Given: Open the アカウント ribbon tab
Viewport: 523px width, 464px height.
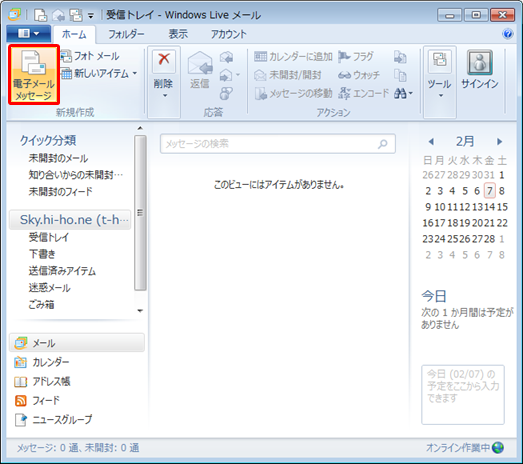Looking at the screenshot, I should point(228,34).
